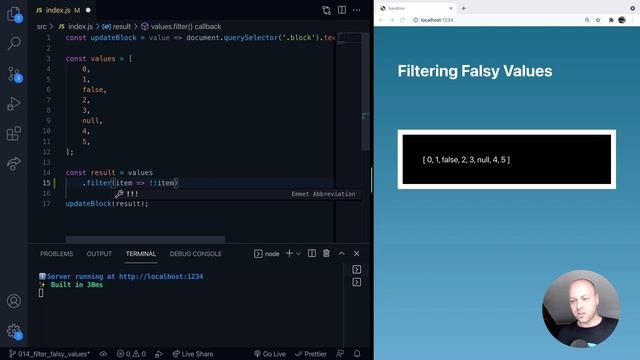Switch to the PROBLEMS panel tab

coord(56,253)
